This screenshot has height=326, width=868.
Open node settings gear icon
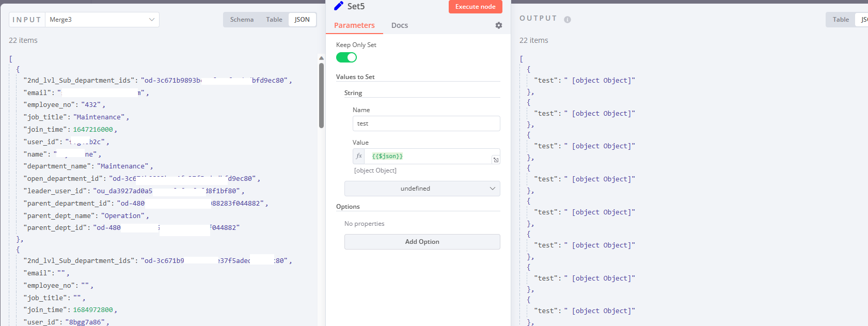[499, 25]
